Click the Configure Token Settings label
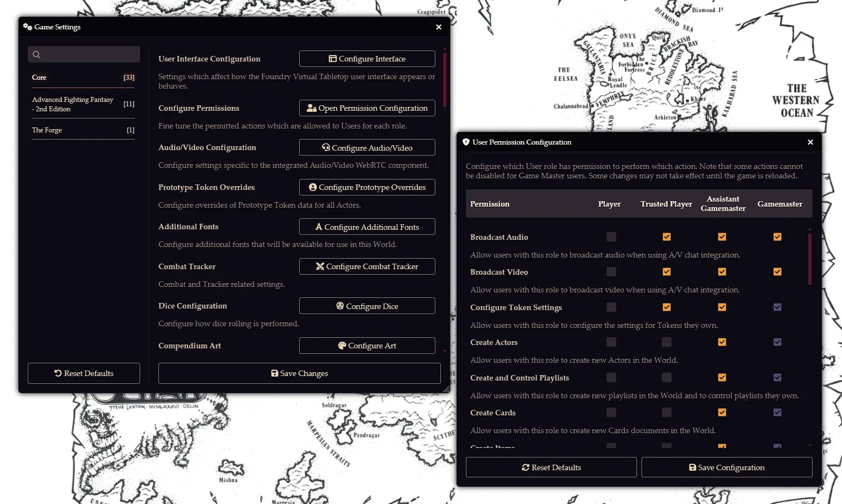The height and width of the screenshot is (504, 842). tap(516, 307)
